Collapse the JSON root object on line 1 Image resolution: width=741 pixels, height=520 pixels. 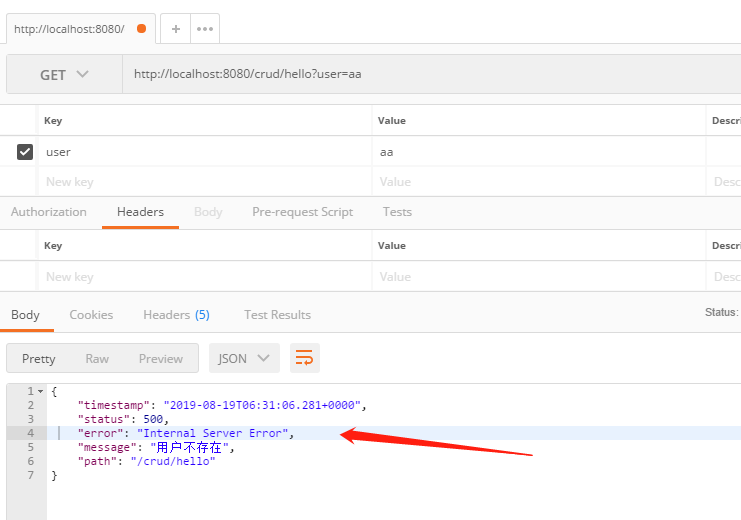click(40, 391)
